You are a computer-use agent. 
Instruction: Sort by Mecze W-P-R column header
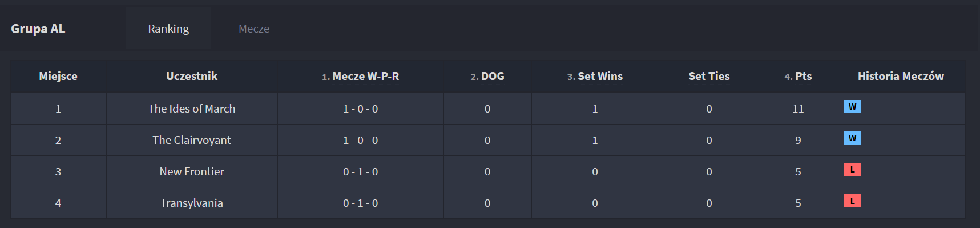point(360,76)
